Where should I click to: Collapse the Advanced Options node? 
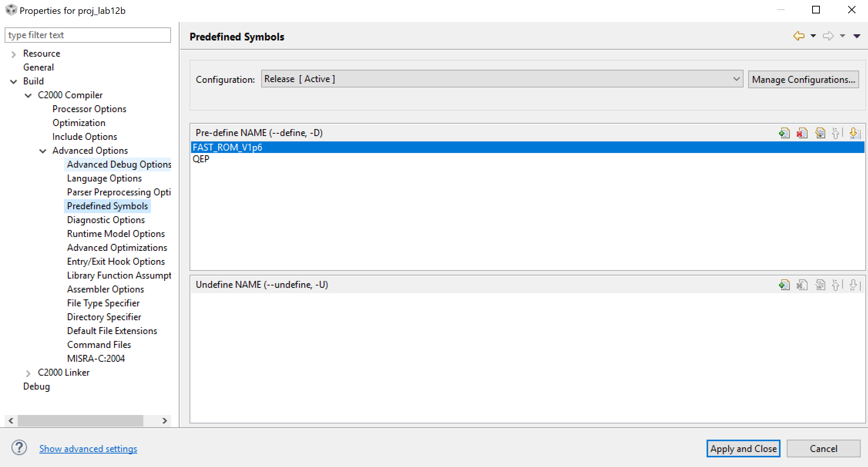coord(43,151)
